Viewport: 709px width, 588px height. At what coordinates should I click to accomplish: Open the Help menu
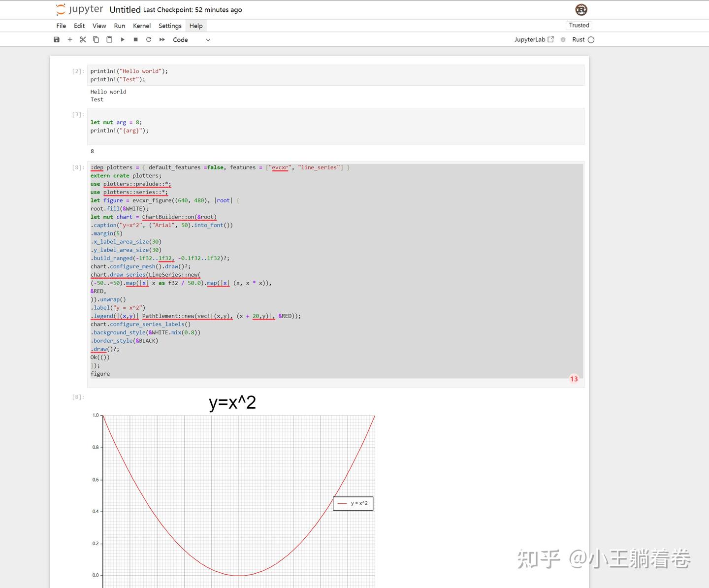tap(196, 26)
